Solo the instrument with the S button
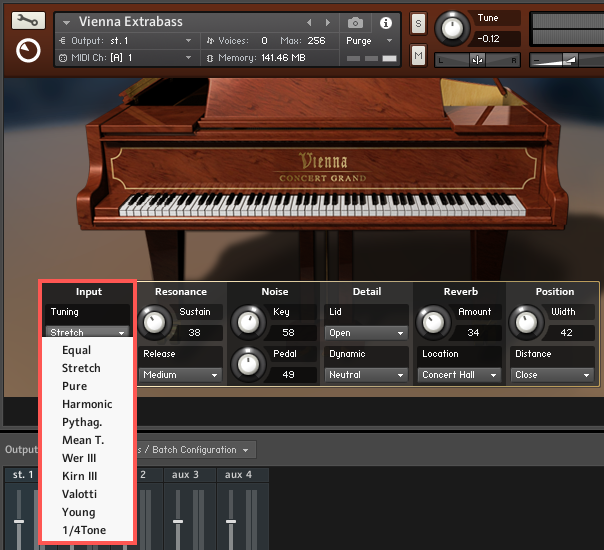Viewport: 604px width, 550px height. pos(418,24)
